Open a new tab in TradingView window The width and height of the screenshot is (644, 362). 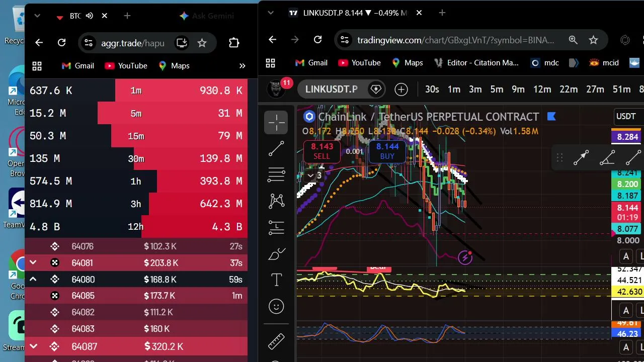[x=442, y=13]
